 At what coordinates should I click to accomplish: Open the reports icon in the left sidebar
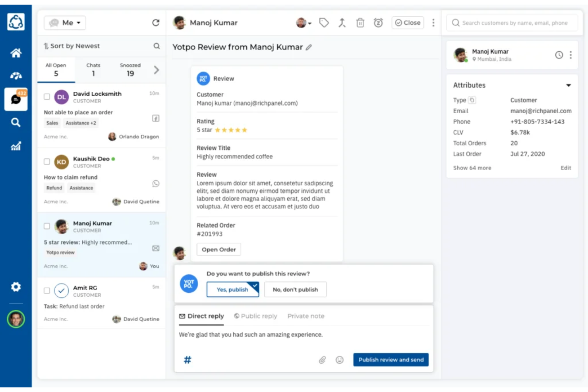[x=15, y=146]
